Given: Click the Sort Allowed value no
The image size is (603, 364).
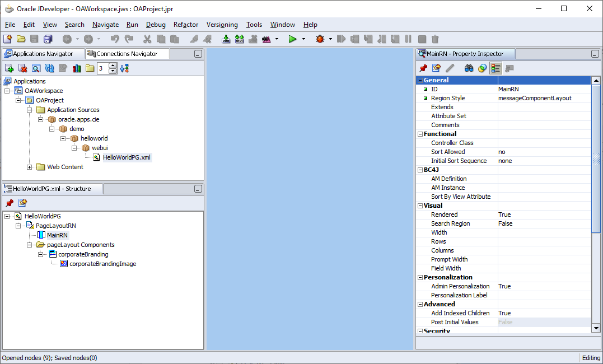Looking at the screenshot, I should [502, 152].
